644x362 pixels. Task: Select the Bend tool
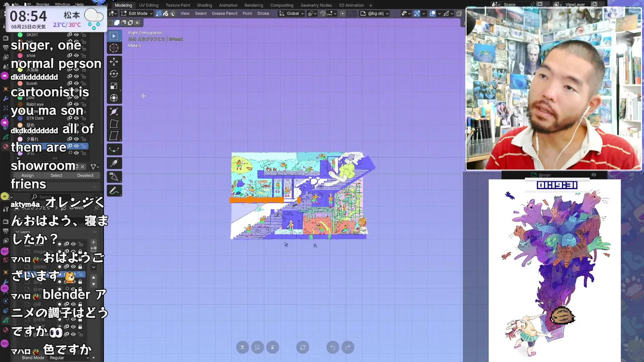pos(114,124)
